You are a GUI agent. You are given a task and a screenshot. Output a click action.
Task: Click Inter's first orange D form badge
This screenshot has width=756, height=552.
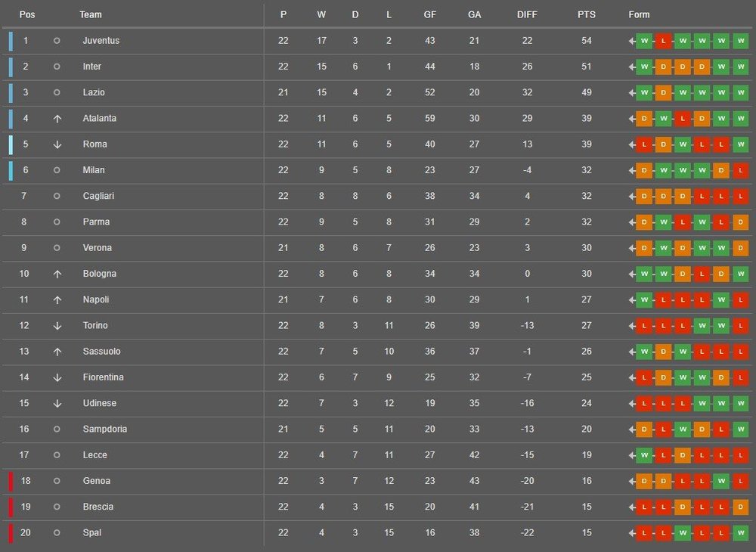[x=664, y=67]
